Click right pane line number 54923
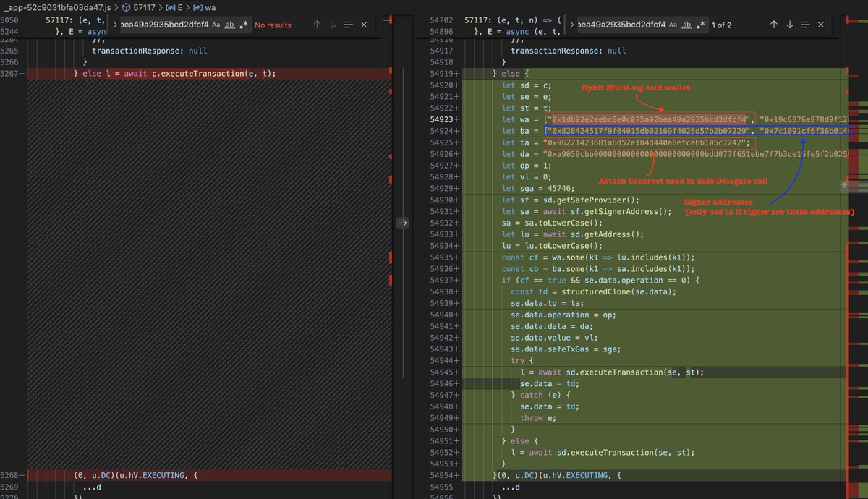 tap(443, 119)
